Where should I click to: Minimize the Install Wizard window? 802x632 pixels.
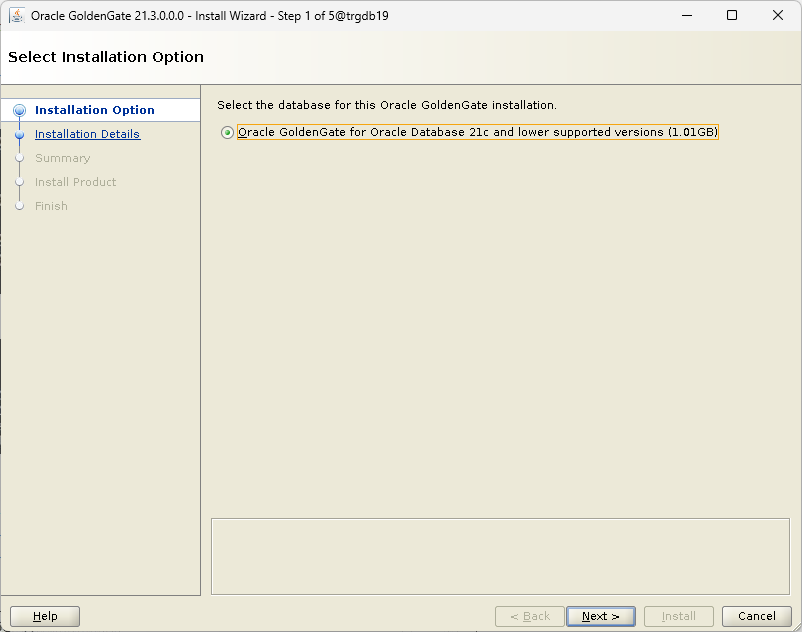687,15
